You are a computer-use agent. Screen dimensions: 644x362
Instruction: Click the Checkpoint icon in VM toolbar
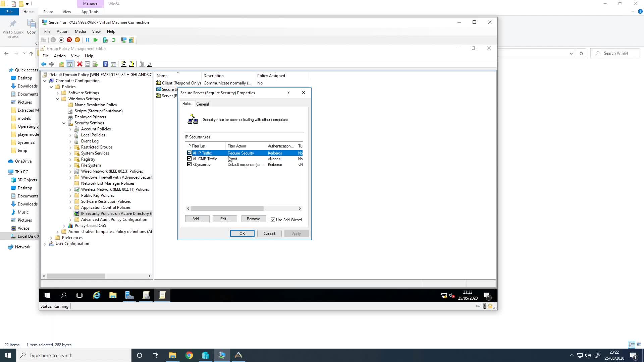point(105,40)
